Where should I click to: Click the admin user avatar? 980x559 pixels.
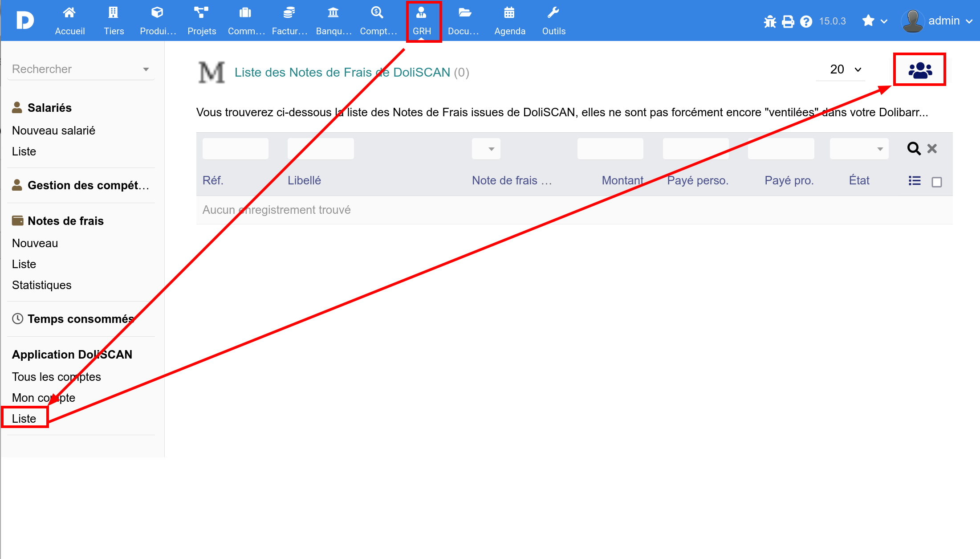click(913, 21)
